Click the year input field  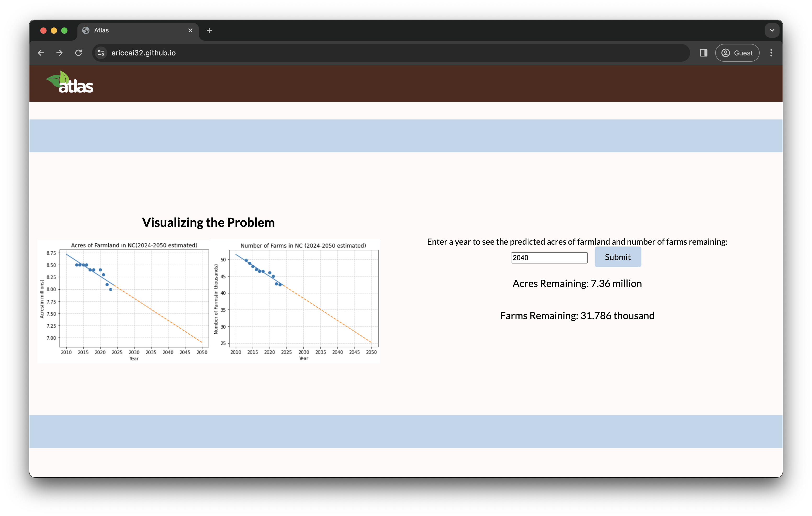point(549,258)
